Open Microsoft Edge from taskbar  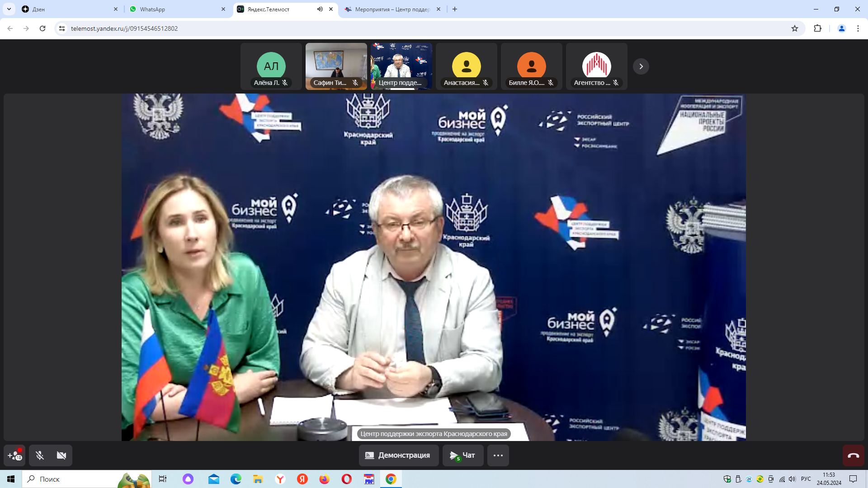236,479
